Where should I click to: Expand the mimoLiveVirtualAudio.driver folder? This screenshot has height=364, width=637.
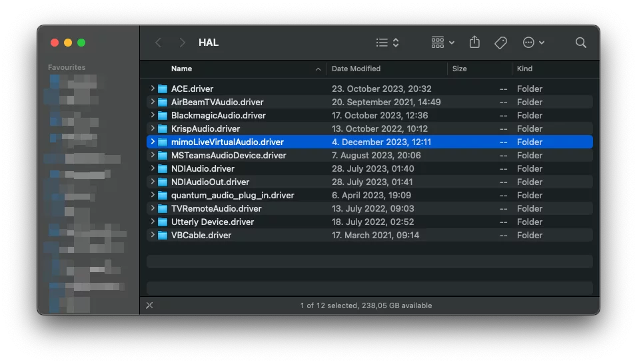pyautogui.click(x=153, y=142)
